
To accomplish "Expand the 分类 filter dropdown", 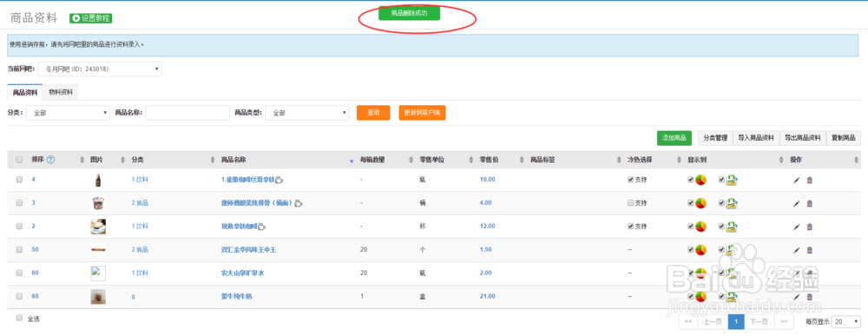I will point(68,113).
